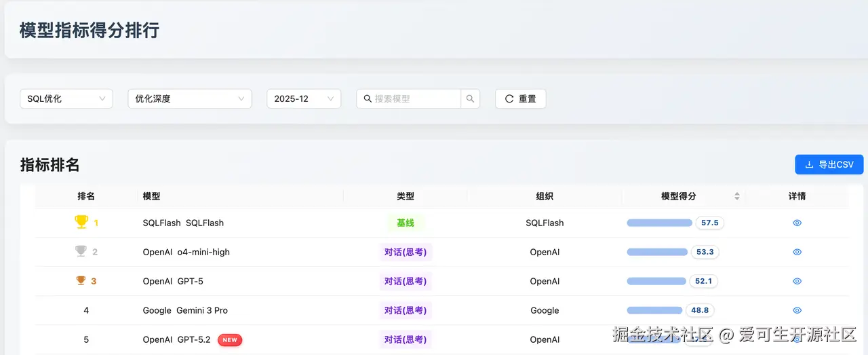Screen dimensions: 868x355
Task: Click the 重置 reset button
Action: pos(520,98)
